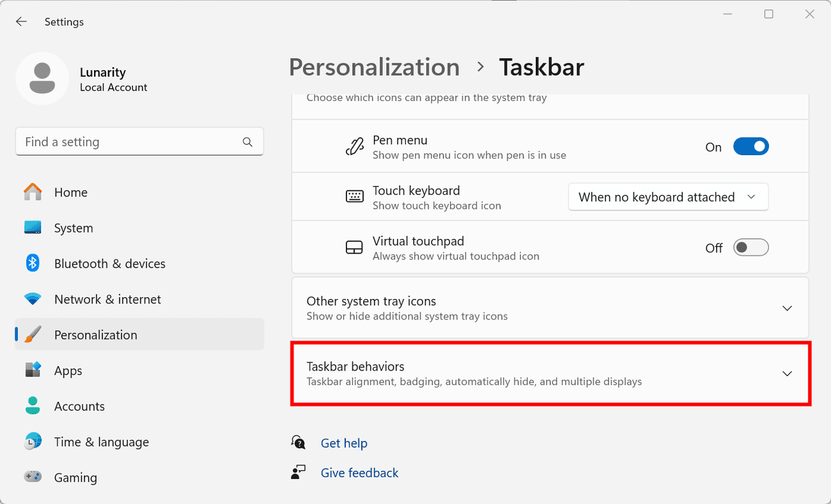The height and width of the screenshot is (504, 831).
Task: Go to Accounts settings
Action: coord(79,406)
